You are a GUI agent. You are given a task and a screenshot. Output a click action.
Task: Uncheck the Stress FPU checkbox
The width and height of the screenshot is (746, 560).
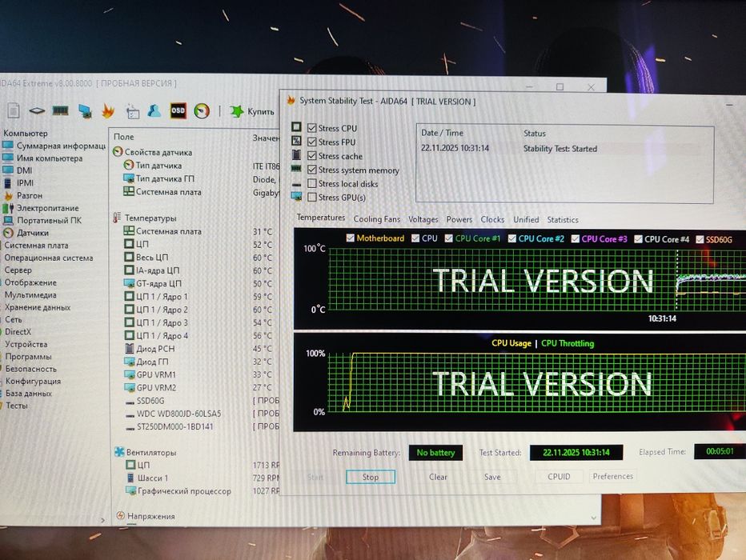[x=312, y=142]
